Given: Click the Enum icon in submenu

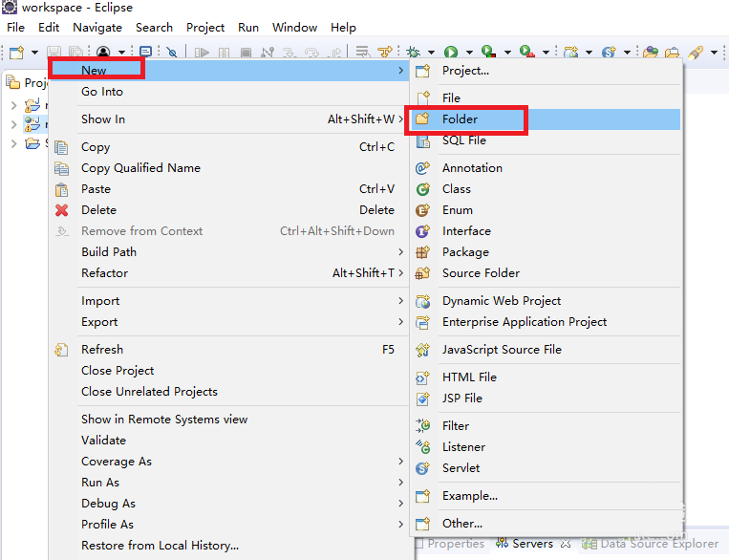Looking at the screenshot, I should click(x=422, y=210).
